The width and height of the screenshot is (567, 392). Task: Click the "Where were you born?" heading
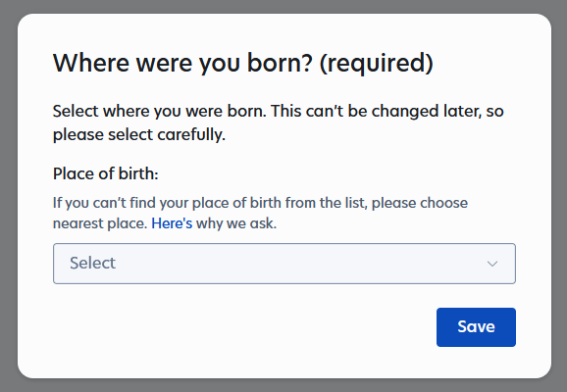click(x=182, y=63)
